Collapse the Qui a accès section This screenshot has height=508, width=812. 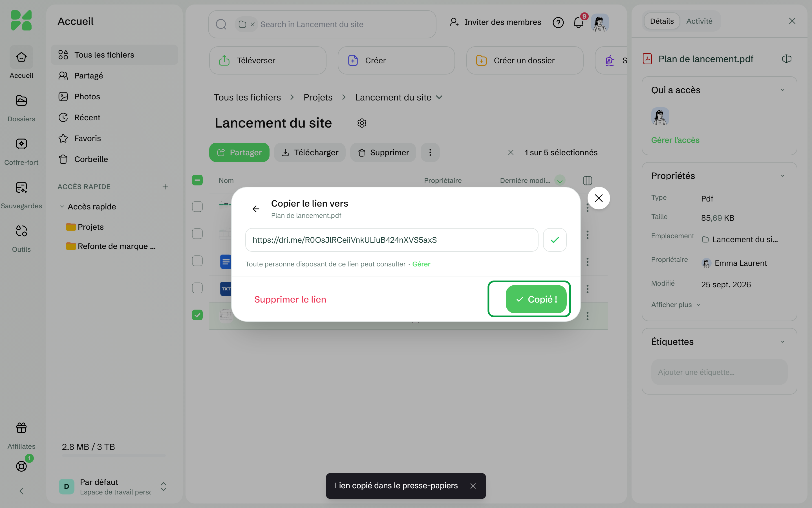coord(782,90)
